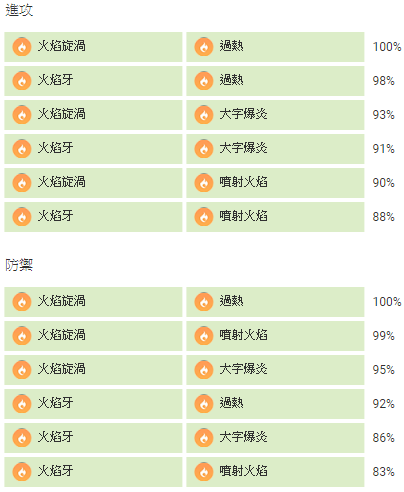Click the 進攻 section heading
This screenshot has width=404, height=492.
click(19, 10)
